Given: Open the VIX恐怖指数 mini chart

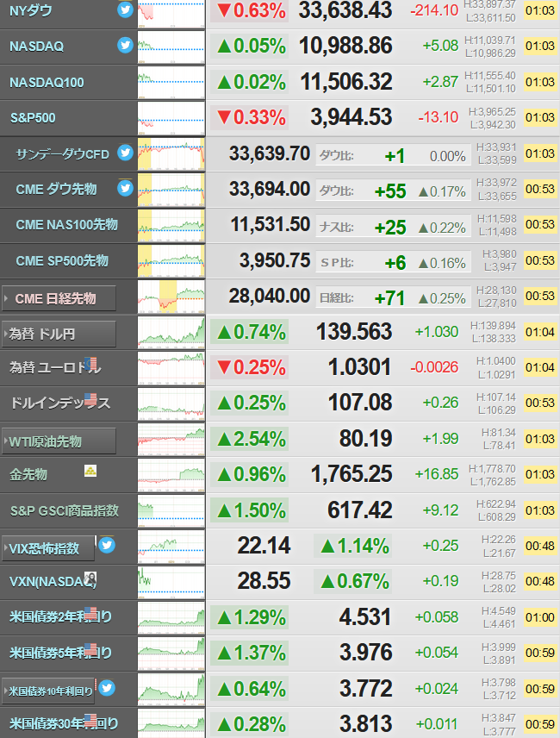Looking at the screenshot, I should [x=171, y=547].
